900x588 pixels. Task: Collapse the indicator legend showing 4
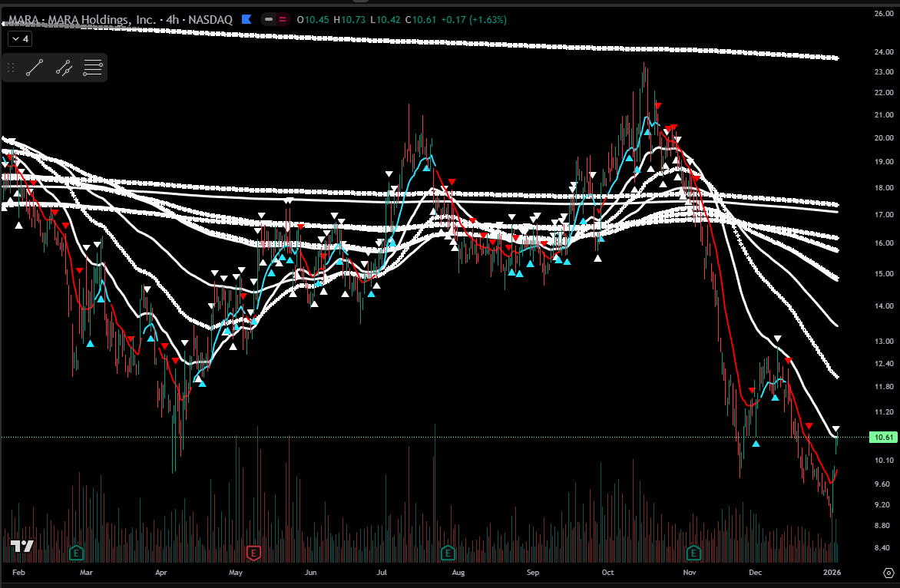[x=19, y=39]
